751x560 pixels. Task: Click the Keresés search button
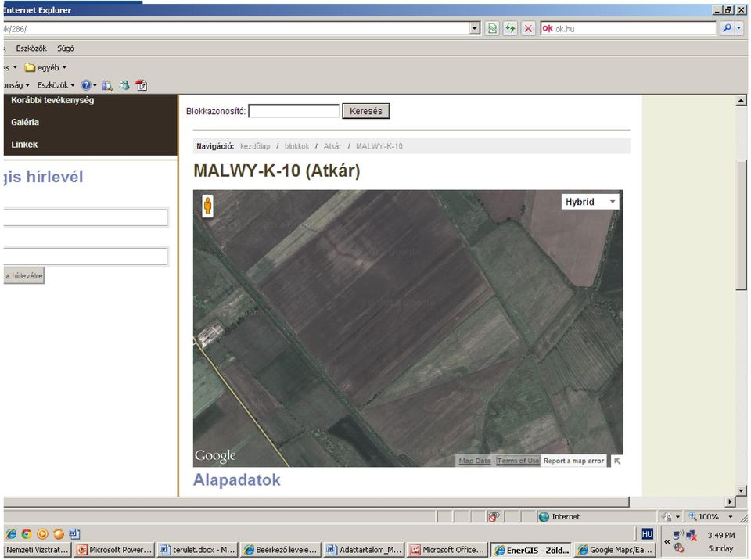pyautogui.click(x=366, y=111)
